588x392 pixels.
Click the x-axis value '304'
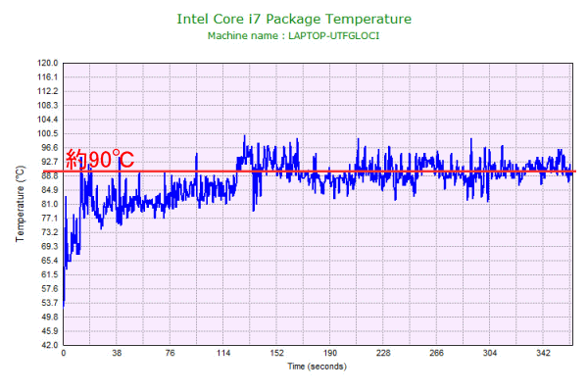pos(490,353)
